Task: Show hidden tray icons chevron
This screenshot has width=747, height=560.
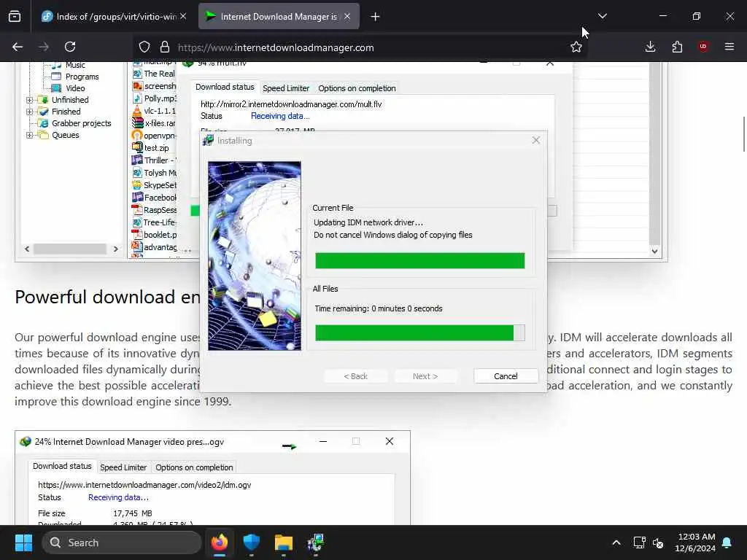Action: (616, 542)
